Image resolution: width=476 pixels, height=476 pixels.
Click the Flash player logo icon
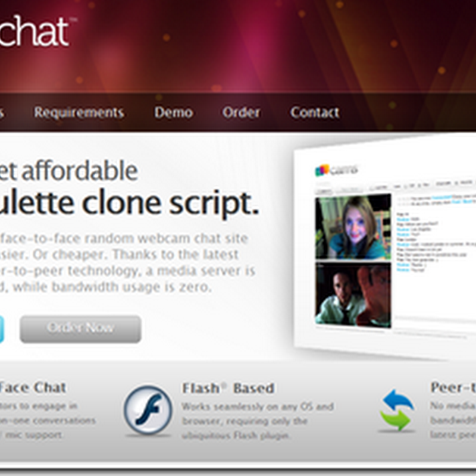pos(148,410)
